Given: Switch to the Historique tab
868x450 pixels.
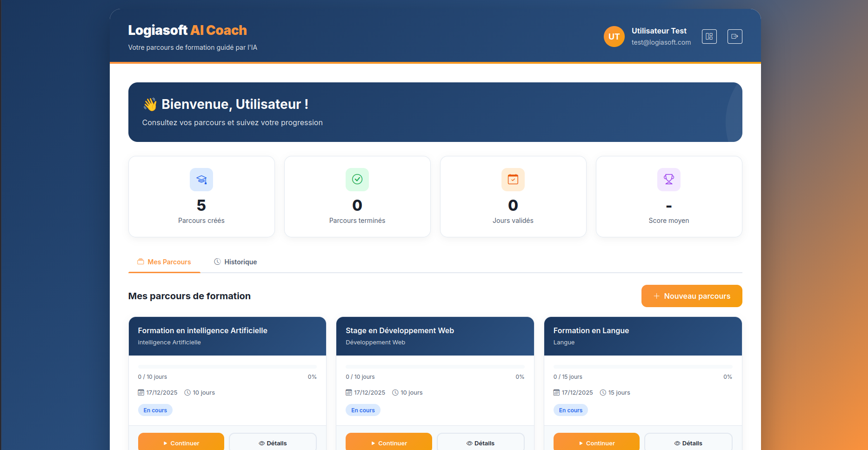Looking at the screenshot, I should (235, 262).
